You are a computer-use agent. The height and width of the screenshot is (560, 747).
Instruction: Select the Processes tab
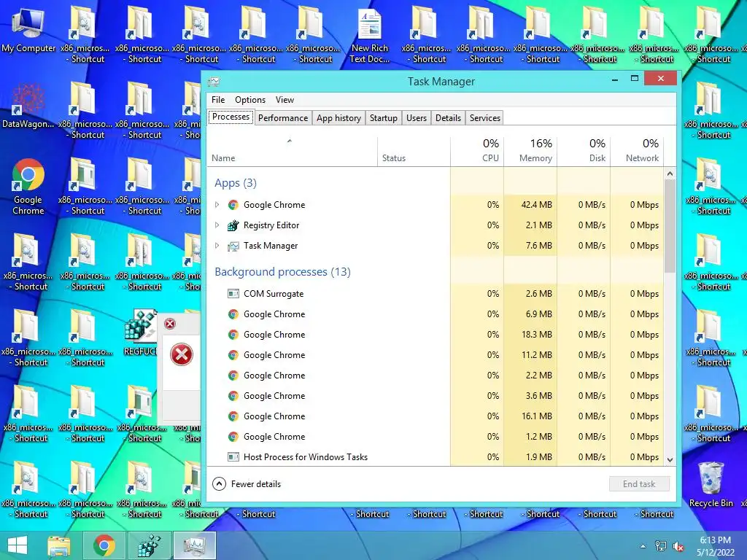(231, 117)
